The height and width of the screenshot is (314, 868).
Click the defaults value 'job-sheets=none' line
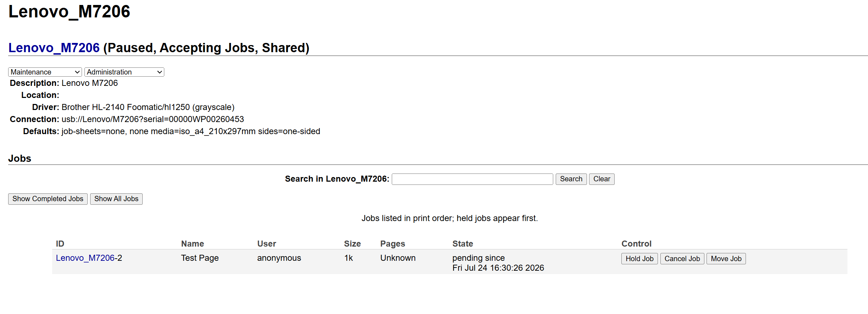tap(191, 131)
